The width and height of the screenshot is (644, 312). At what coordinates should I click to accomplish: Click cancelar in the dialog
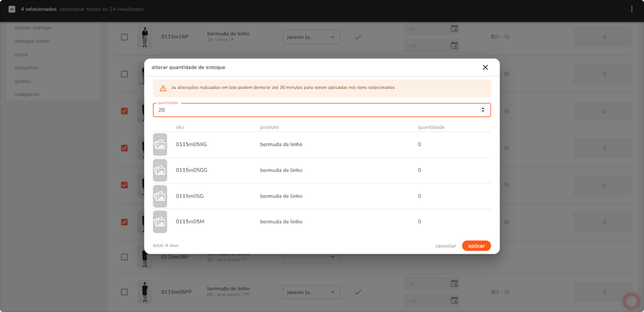coord(446,246)
